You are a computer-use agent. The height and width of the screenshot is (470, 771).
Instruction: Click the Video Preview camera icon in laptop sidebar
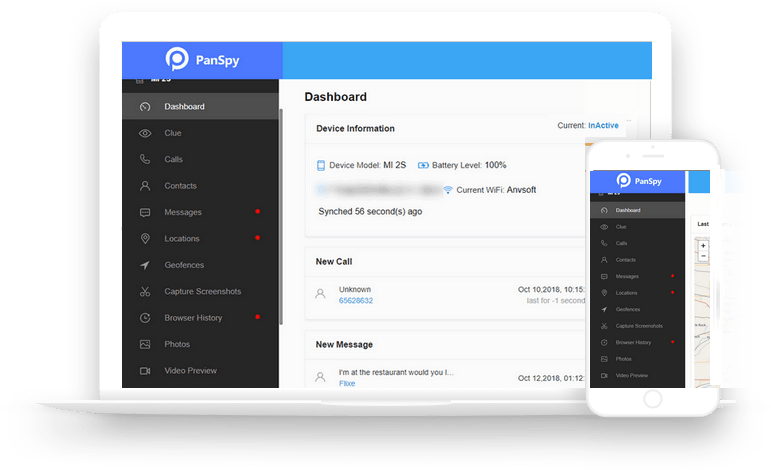(x=145, y=371)
